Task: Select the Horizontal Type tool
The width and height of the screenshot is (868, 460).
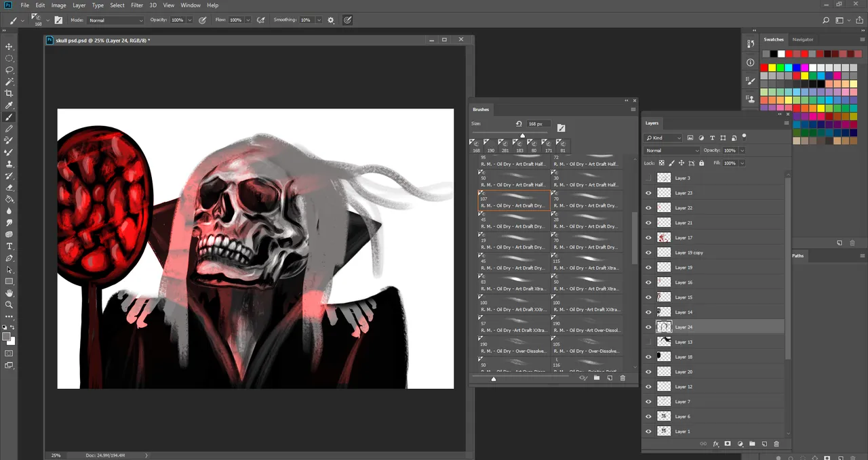Action: [9, 246]
